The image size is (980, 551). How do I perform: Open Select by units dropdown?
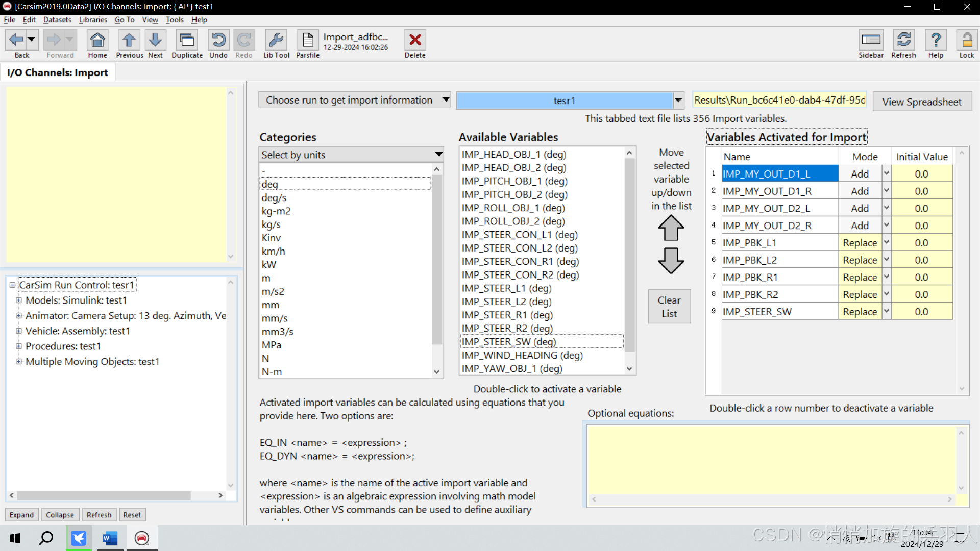tap(438, 155)
